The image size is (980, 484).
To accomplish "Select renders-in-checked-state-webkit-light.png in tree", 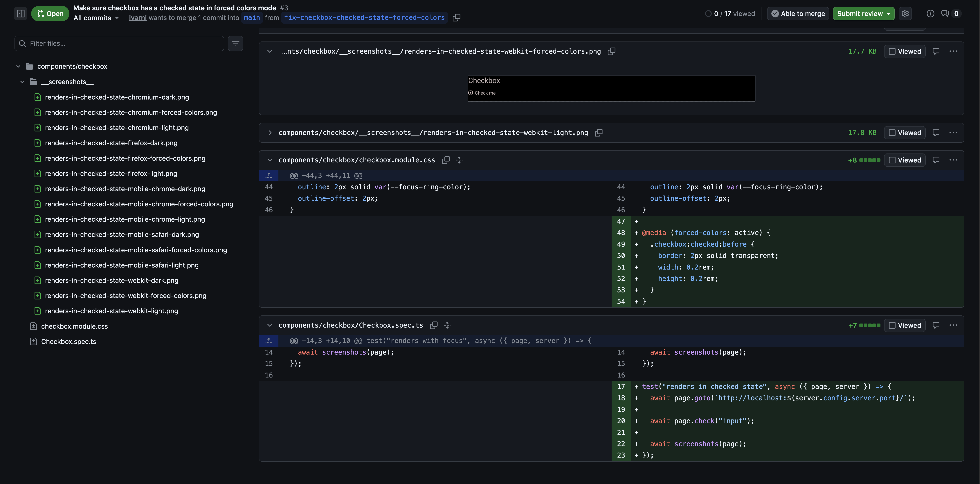I will (111, 311).
